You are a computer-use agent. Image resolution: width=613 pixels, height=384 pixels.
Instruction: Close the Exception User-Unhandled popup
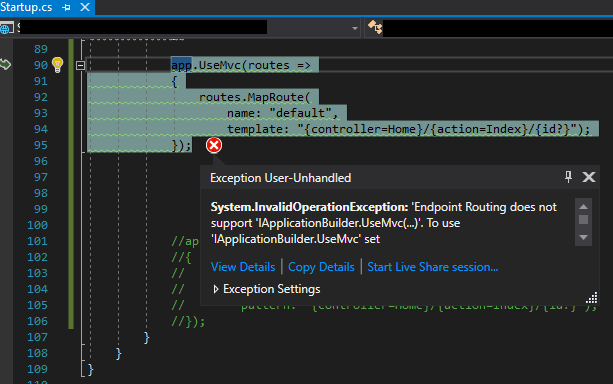(589, 177)
